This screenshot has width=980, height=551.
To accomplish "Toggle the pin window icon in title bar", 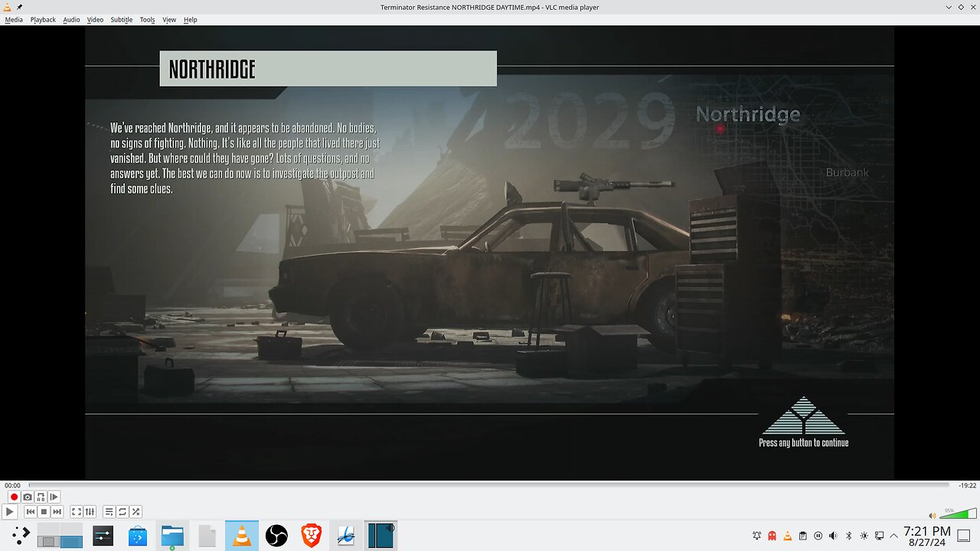I will 19,7.
